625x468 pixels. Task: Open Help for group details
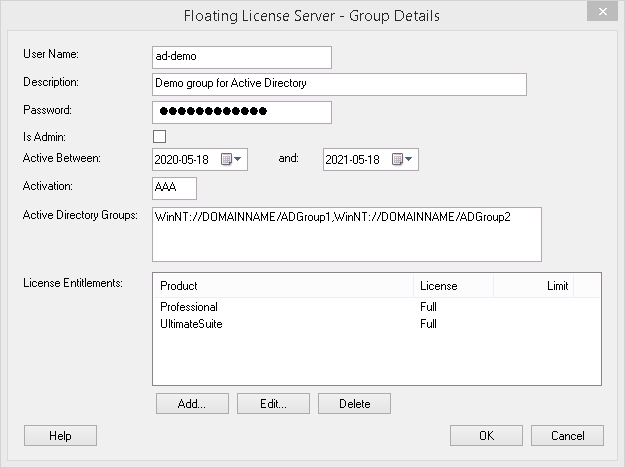pos(60,436)
